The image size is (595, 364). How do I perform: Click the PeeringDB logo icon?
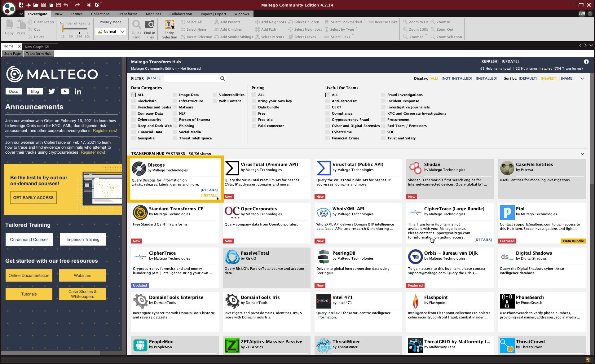coord(324,257)
